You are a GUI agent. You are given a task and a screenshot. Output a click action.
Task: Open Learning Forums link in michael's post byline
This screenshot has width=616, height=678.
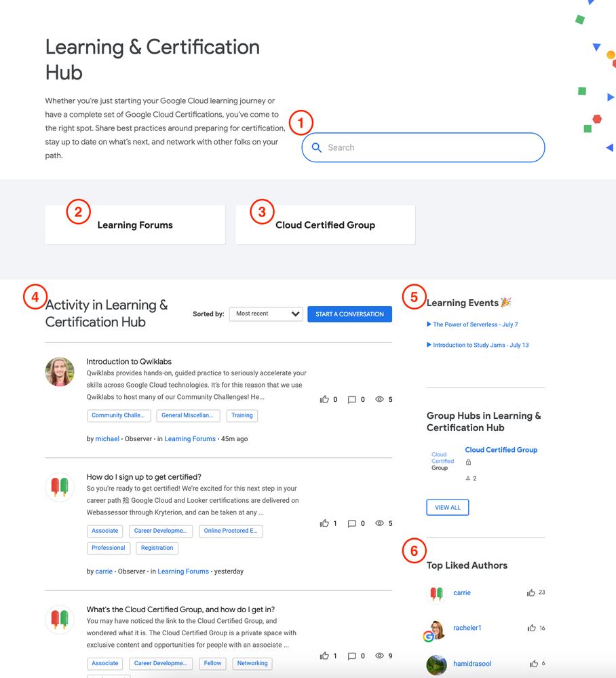point(190,439)
